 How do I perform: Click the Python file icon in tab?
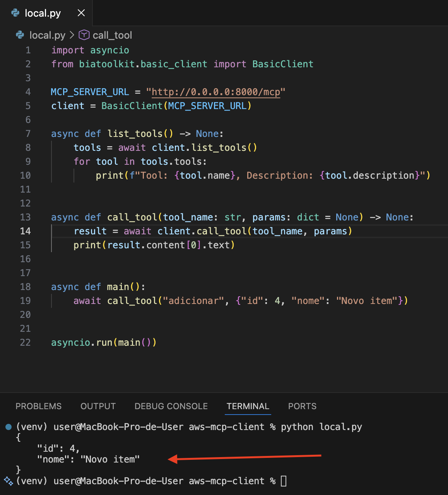click(x=15, y=13)
